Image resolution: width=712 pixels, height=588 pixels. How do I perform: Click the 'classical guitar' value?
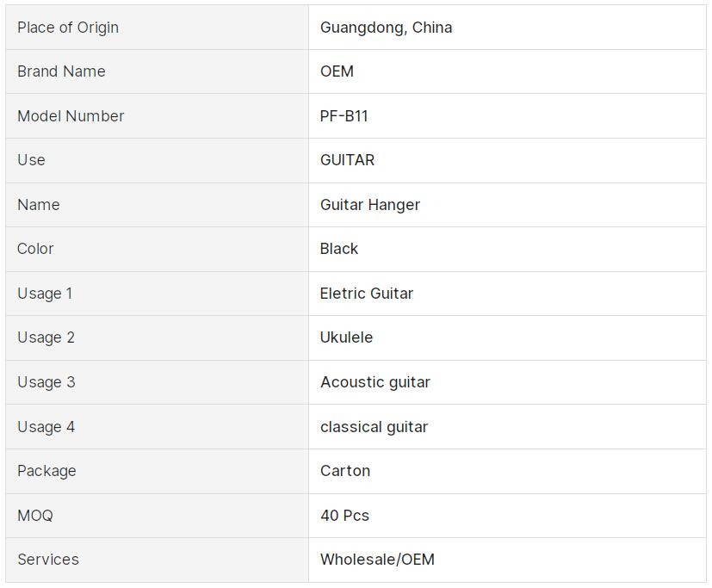coord(374,427)
